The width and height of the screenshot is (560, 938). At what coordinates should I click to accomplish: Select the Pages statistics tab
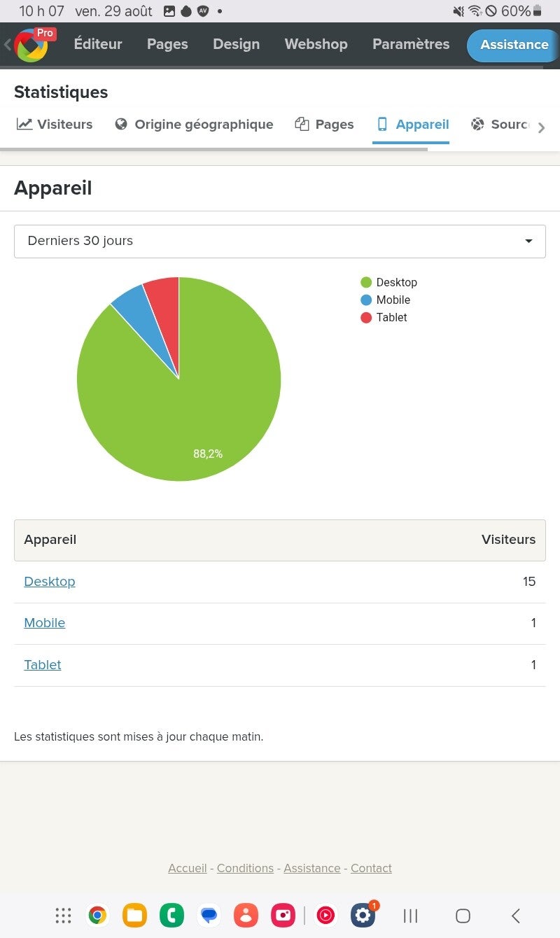(x=324, y=125)
